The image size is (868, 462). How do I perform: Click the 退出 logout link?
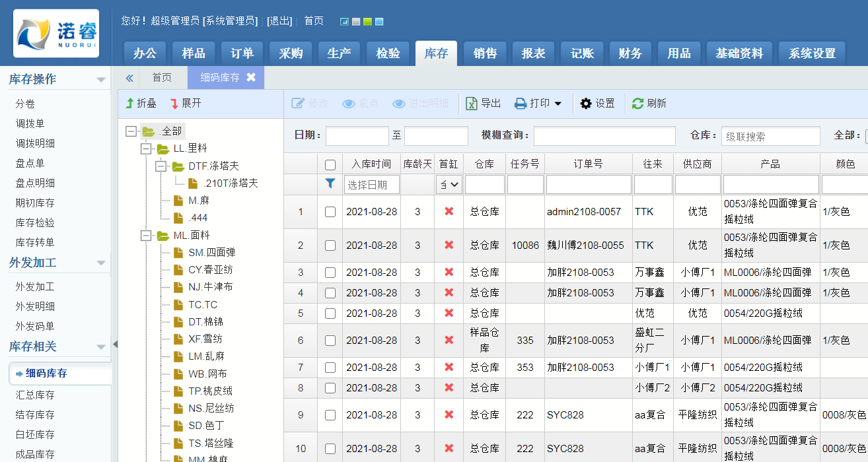click(279, 20)
